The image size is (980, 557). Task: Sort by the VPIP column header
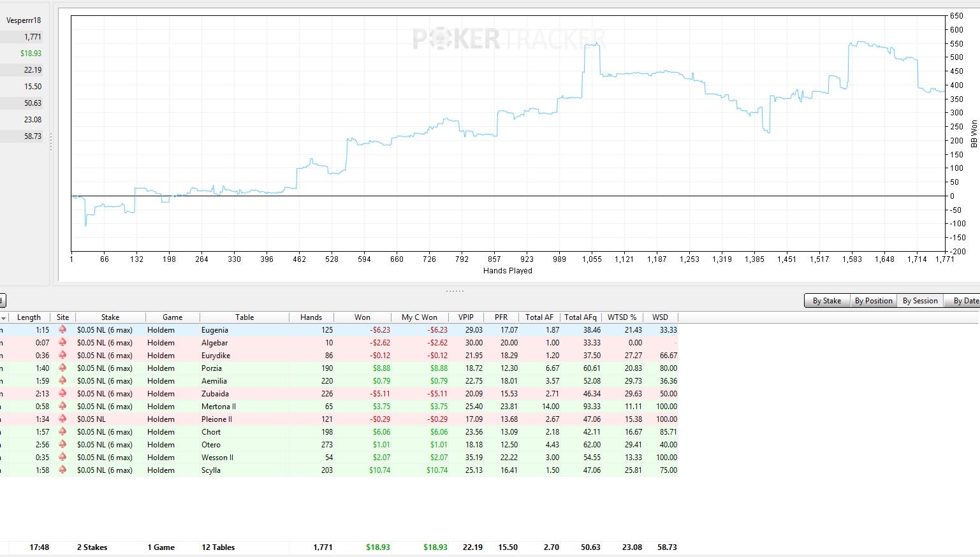coord(466,317)
